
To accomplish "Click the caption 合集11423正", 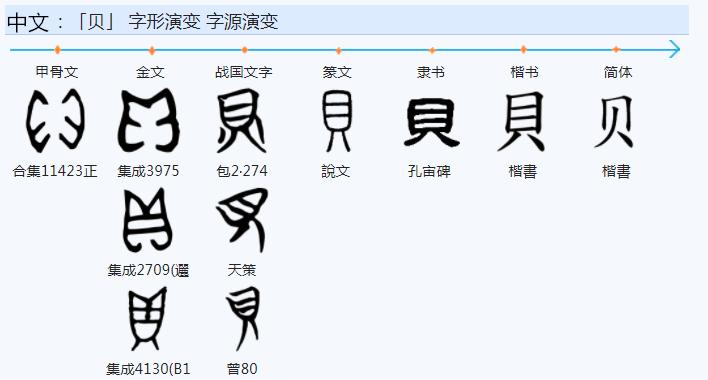I will 55,171.
